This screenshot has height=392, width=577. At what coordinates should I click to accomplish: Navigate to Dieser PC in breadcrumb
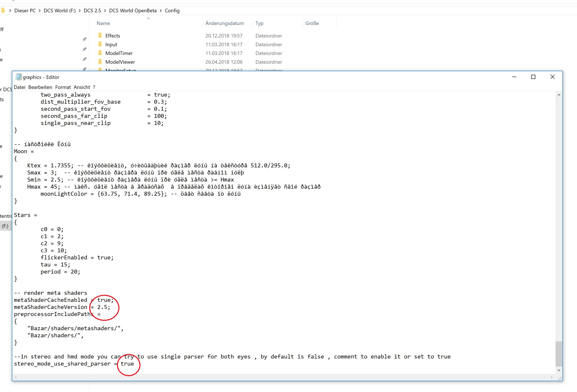tap(25, 10)
